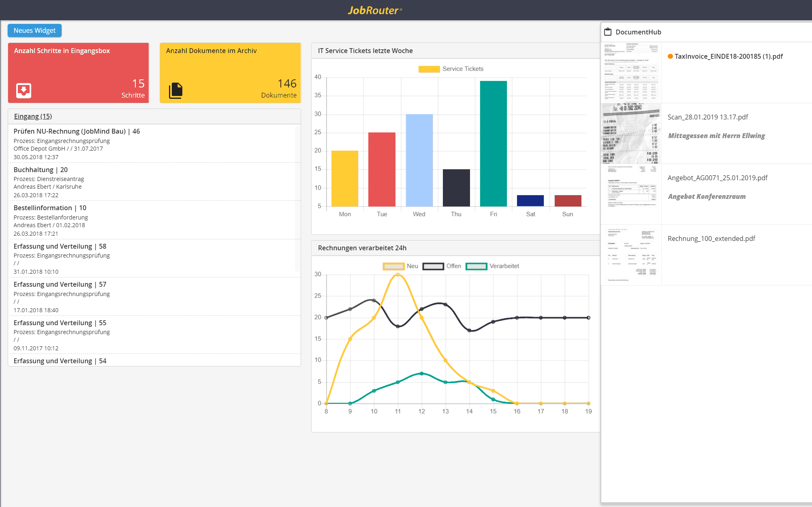Click the 15 Schritte counter

133,88
